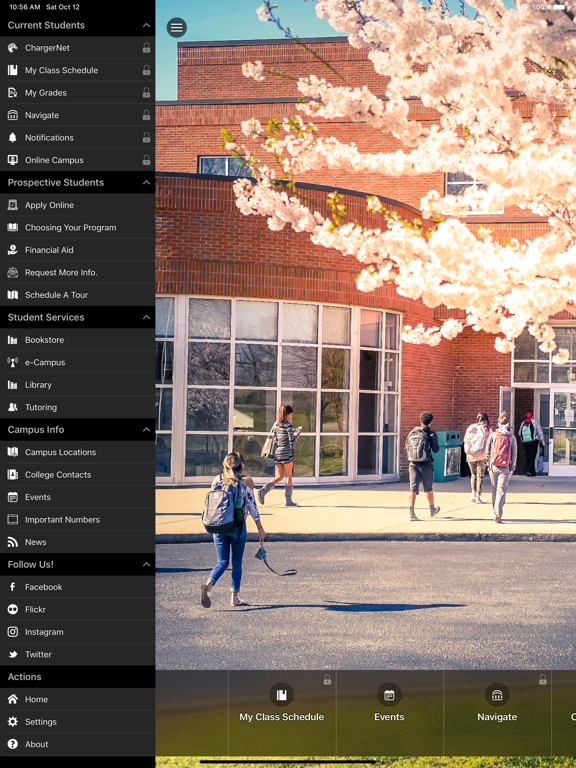The height and width of the screenshot is (768, 576).
Task: Click the Apply Online link text
Action: (49, 205)
